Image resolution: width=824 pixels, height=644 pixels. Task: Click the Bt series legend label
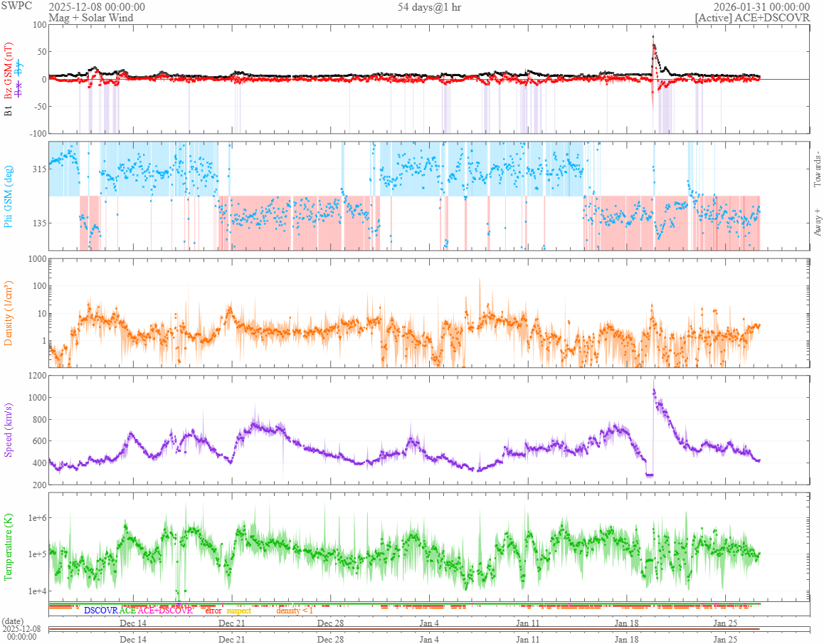click(x=9, y=110)
